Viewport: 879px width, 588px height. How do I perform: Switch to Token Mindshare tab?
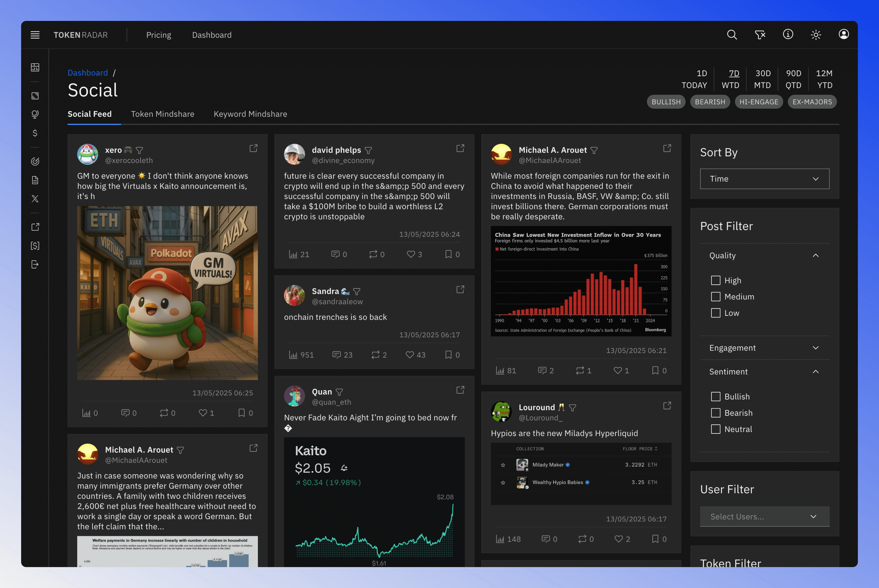click(x=162, y=114)
